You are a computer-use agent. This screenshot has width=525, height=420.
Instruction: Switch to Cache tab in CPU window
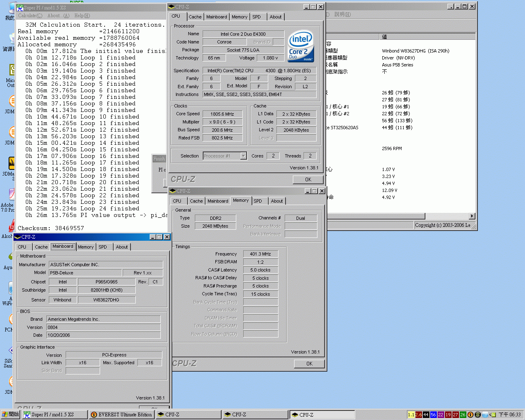(x=195, y=17)
